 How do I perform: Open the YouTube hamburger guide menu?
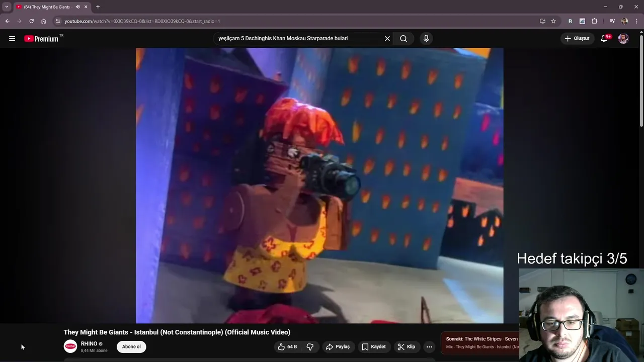(x=12, y=39)
